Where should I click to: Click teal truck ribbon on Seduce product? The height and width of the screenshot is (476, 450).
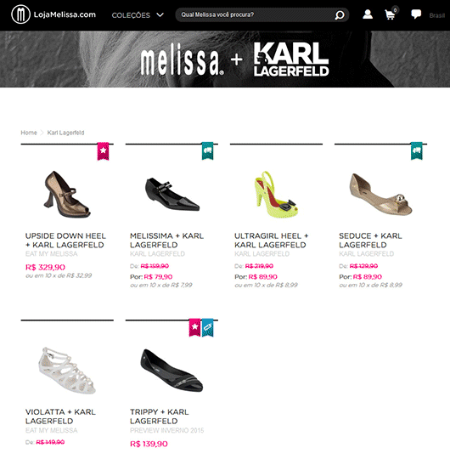point(417,151)
